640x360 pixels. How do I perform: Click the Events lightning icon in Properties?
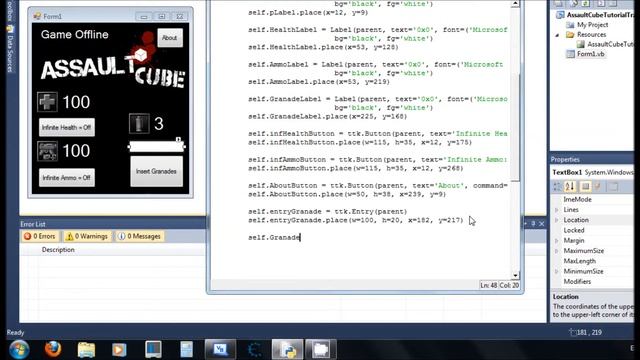(598, 187)
